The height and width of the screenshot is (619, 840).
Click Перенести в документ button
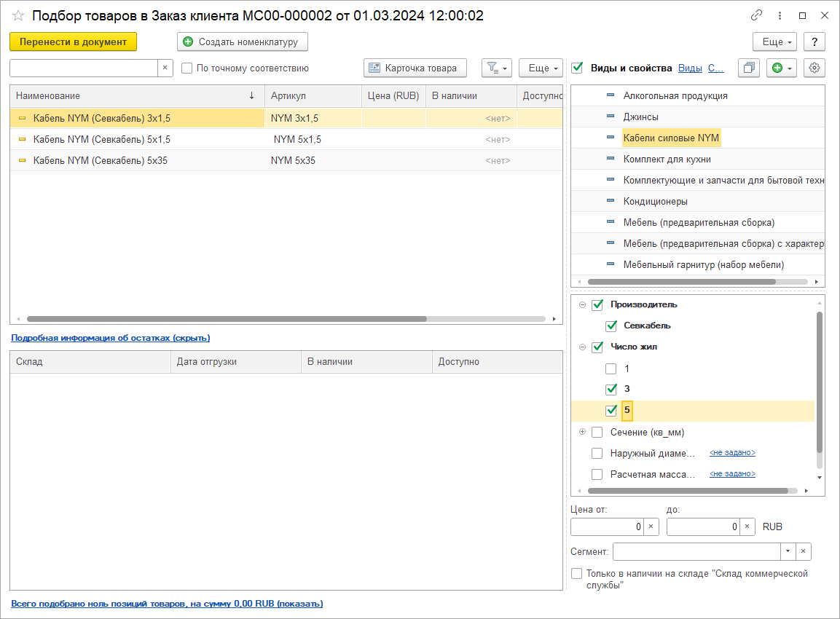coord(73,42)
